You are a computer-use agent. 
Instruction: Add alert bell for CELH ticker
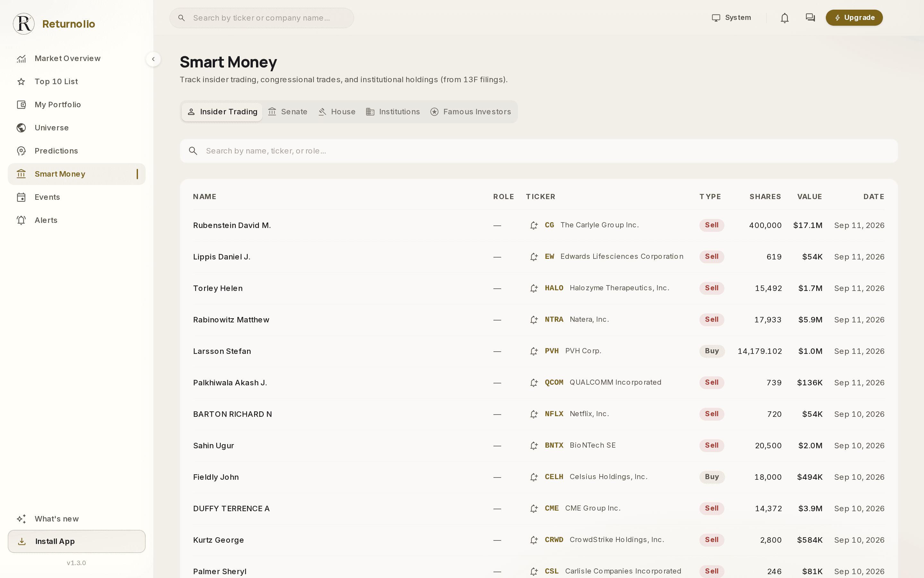(x=534, y=477)
